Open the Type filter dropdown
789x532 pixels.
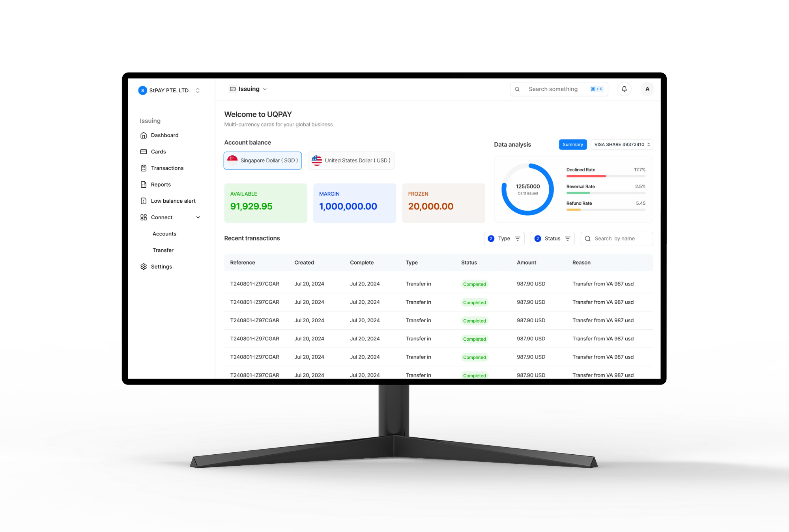(504, 239)
